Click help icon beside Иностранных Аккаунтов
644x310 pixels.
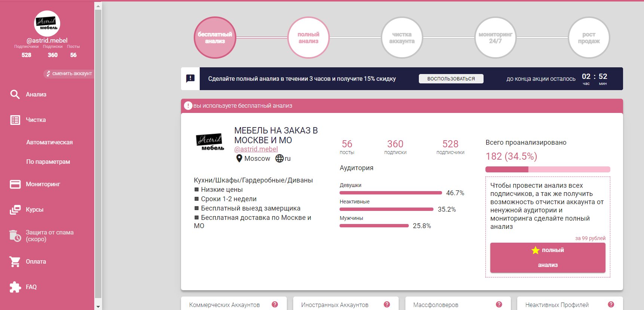pos(387,304)
